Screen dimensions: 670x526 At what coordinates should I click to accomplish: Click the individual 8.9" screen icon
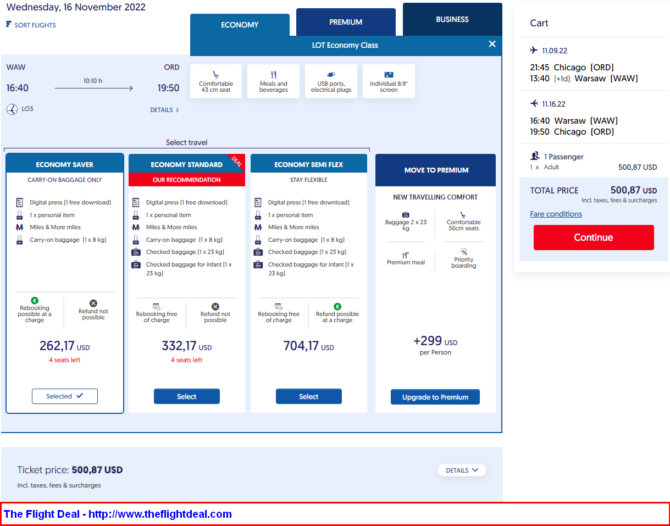tap(388, 73)
